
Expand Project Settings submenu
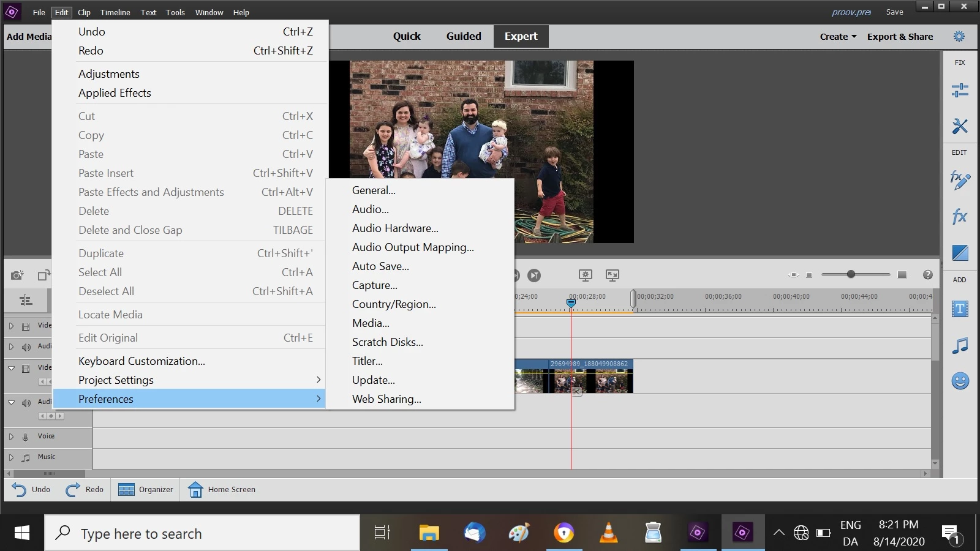(x=189, y=380)
